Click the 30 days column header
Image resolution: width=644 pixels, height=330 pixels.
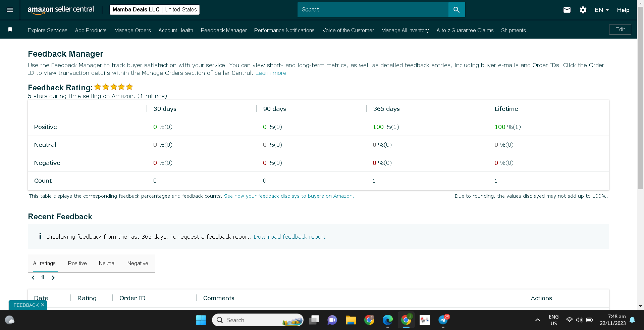click(165, 109)
